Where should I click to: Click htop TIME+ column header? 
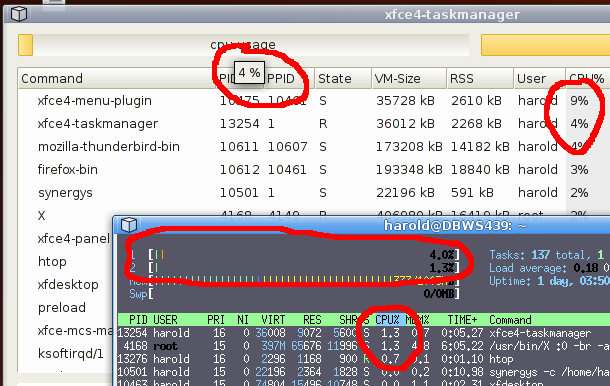(x=462, y=320)
